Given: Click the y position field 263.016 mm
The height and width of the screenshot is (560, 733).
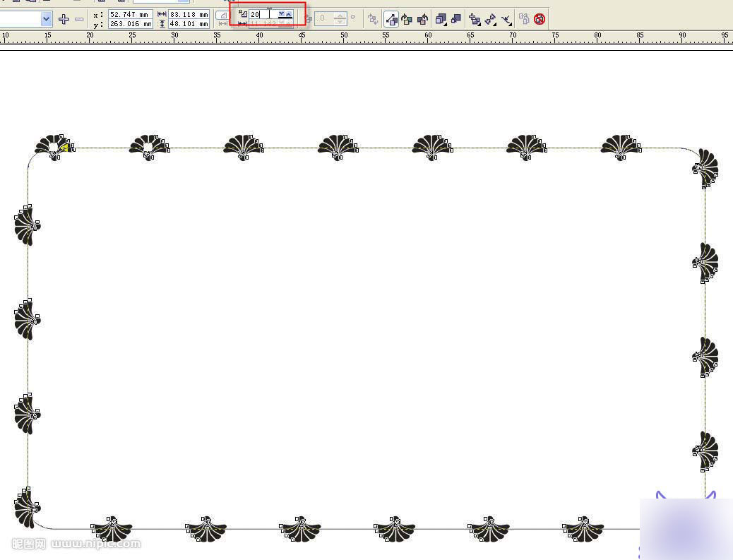Looking at the screenshot, I should pos(130,23).
